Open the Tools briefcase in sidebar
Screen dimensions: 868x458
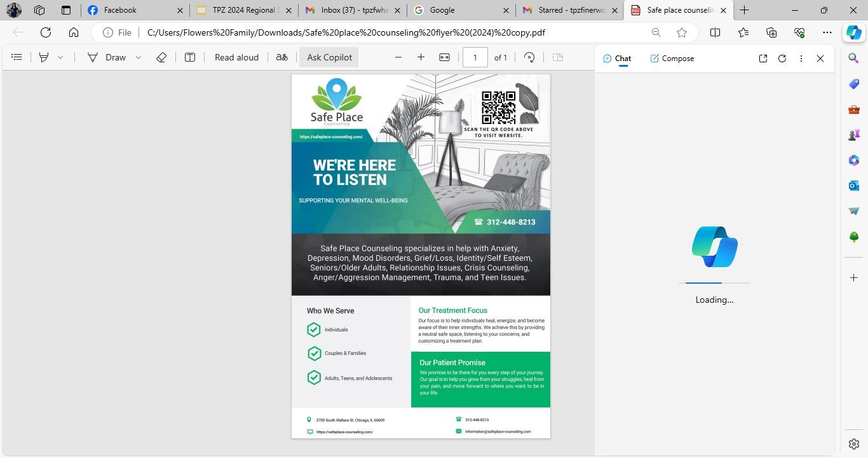[854, 109]
